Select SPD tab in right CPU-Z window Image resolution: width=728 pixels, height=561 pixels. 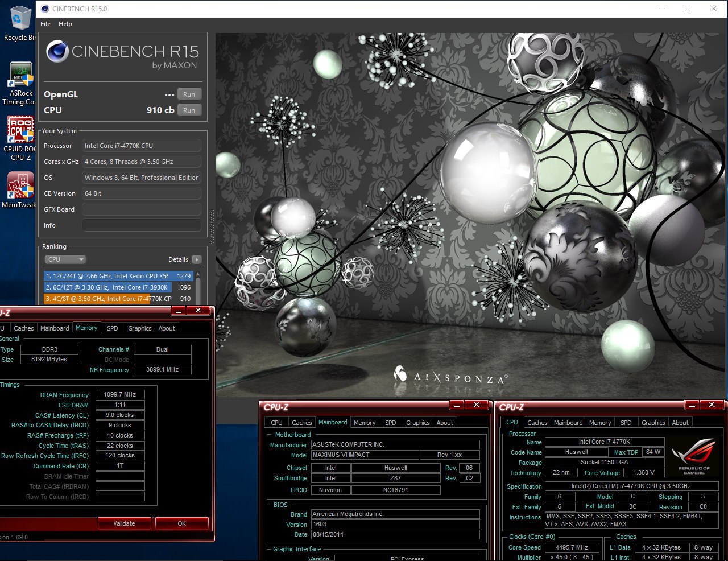626,423
